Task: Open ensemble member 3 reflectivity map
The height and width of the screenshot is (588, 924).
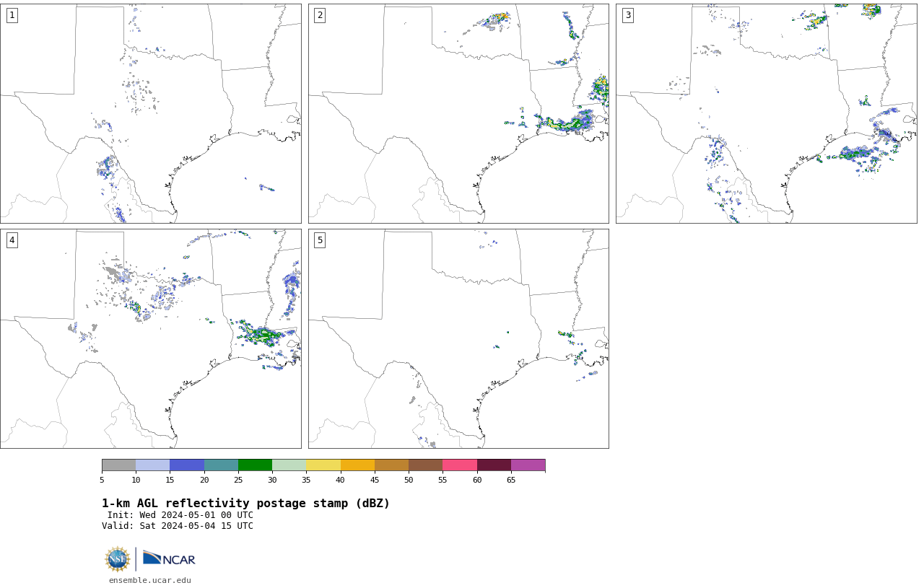Action: [x=767, y=113]
